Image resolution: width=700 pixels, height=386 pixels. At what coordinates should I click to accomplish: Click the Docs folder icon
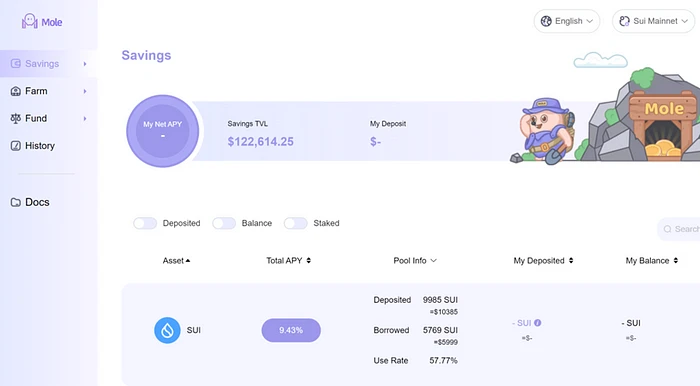(x=16, y=202)
